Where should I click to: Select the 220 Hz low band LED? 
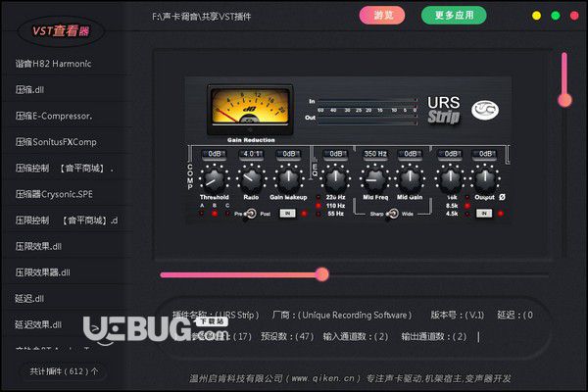pyautogui.click(x=318, y=197)
